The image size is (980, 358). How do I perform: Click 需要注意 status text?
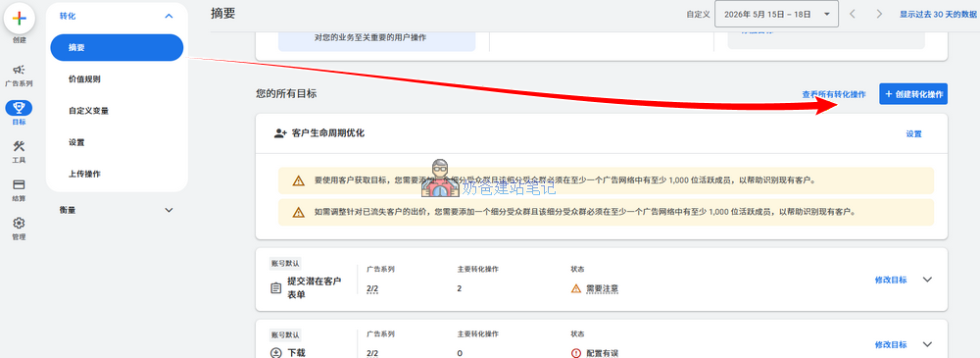click(x=602, y=288)
